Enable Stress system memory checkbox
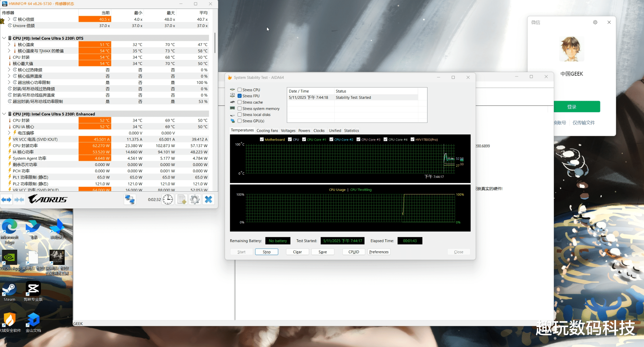The image size is (644, 347). pos(240,109)
